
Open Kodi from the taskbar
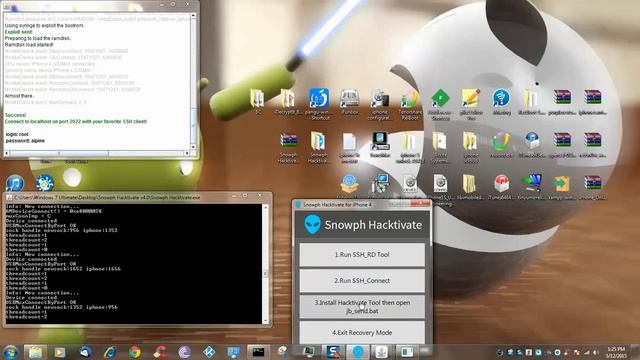coord(209,352)
